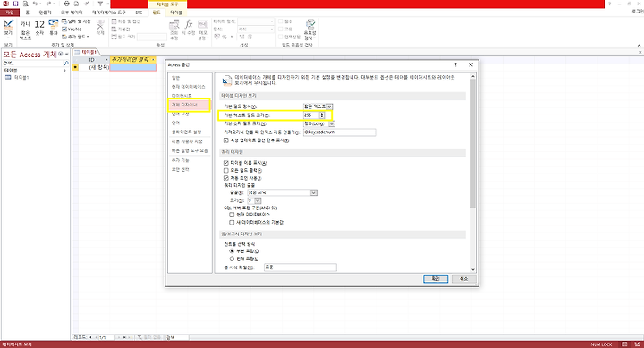
Task: Open the 보기 (View) button in ribbon
Action: [x=8, y=29]
